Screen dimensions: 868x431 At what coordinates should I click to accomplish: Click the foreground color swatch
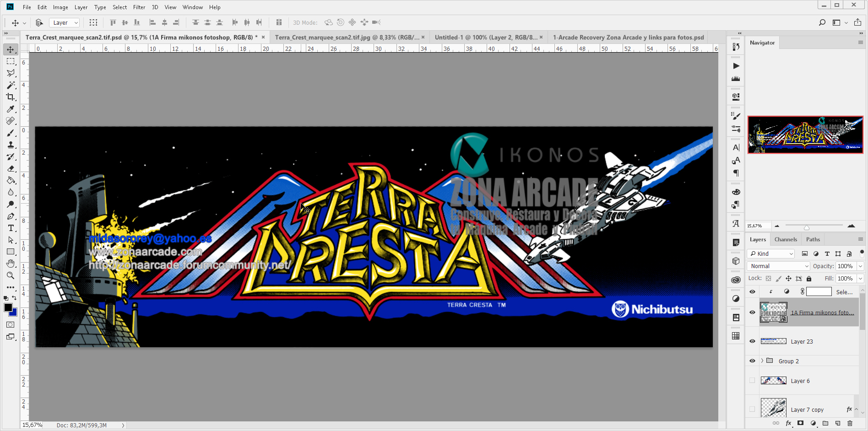tap(8, 307)
